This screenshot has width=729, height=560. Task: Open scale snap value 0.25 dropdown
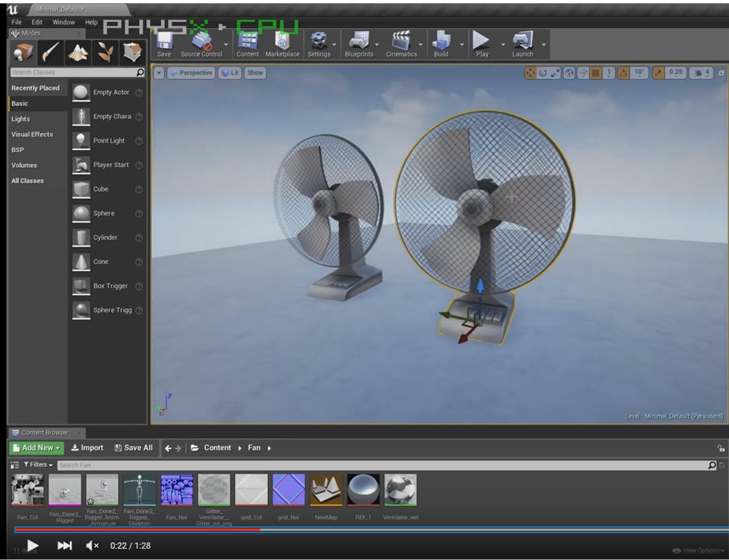tap(676, 73)
